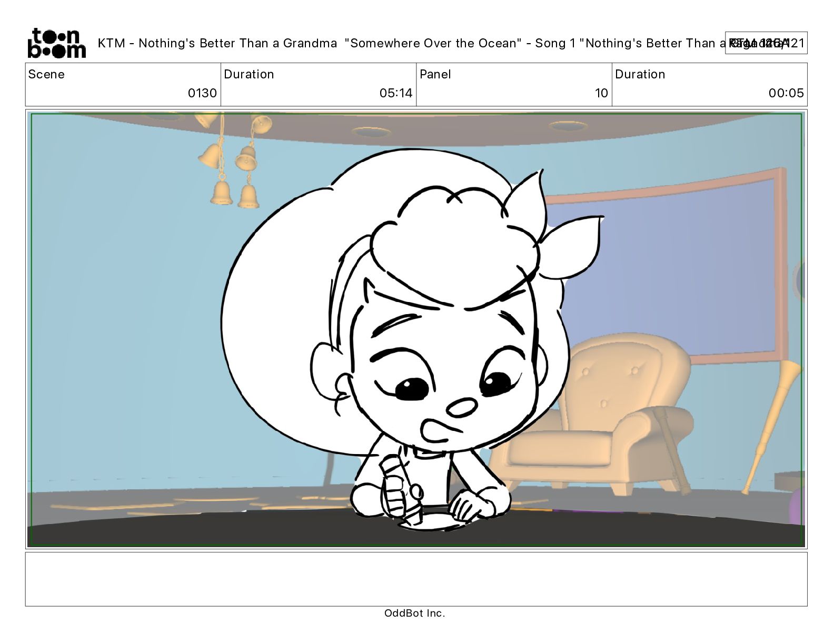This screenshot has width=834, height=644.
Task: Click the 'Panel' header label
Action: coord(435,74)
